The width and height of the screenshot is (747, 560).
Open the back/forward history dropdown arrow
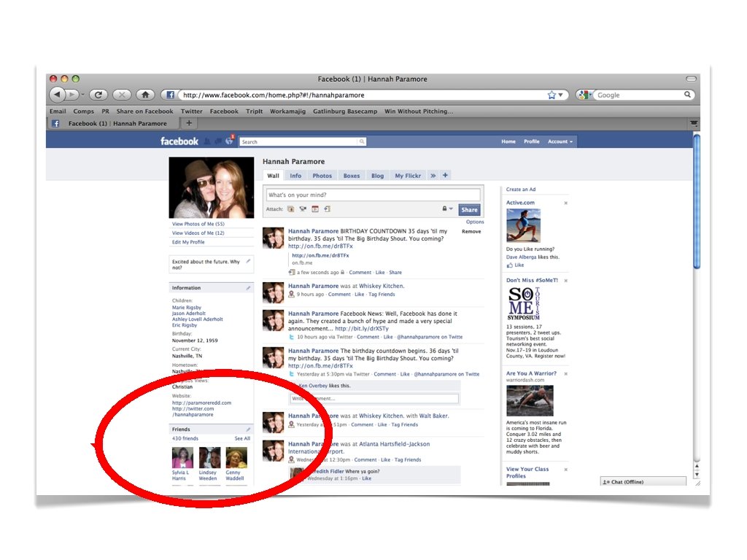pos(82,94)
